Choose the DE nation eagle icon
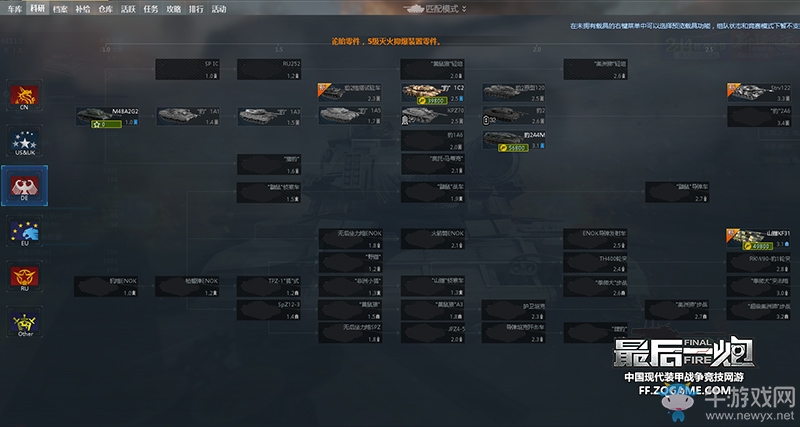800x427 pixels. pyautogui.click(x=24, y=186)
